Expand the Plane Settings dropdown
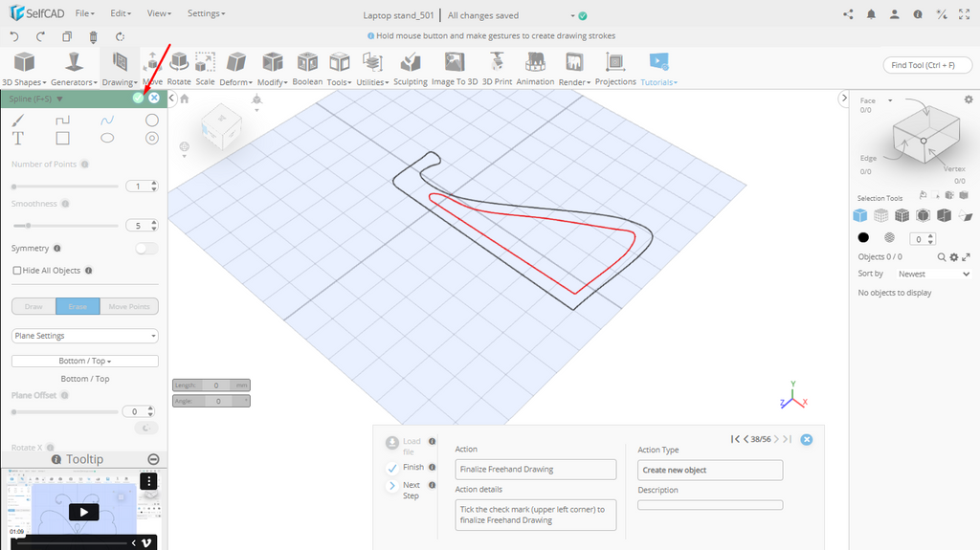Viewport: 980px width, 550px height. coord(85,336)
